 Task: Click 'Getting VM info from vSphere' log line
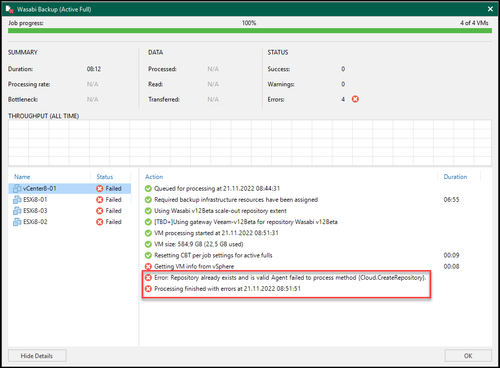pos(194,266)
